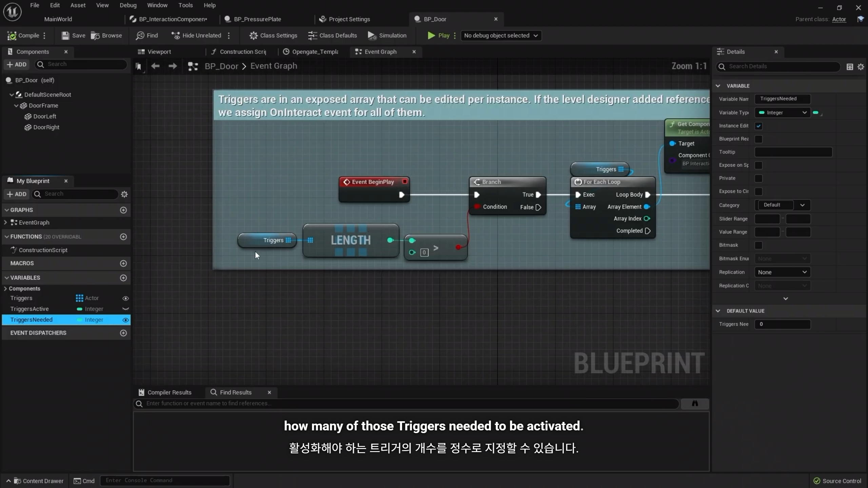
Task: Add a new function with plus icon
Action: pos(123,237)
